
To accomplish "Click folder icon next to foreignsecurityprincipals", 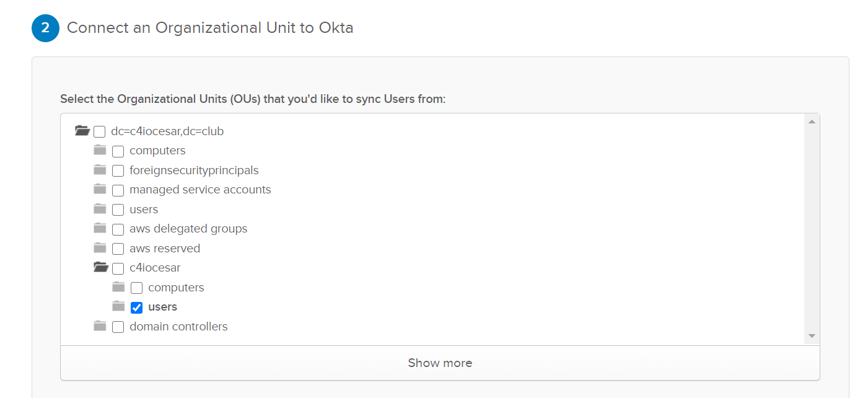I will 100,170.
